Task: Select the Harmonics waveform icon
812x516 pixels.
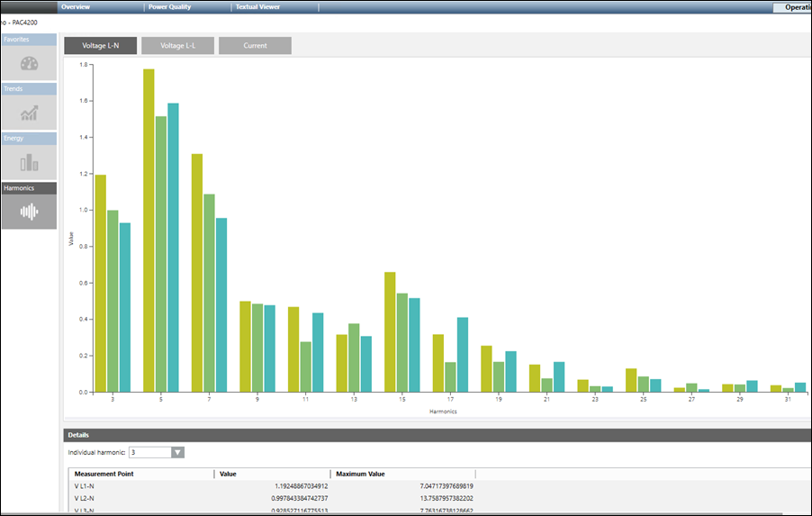Action: pyautogui.click(x=29, y=212)
